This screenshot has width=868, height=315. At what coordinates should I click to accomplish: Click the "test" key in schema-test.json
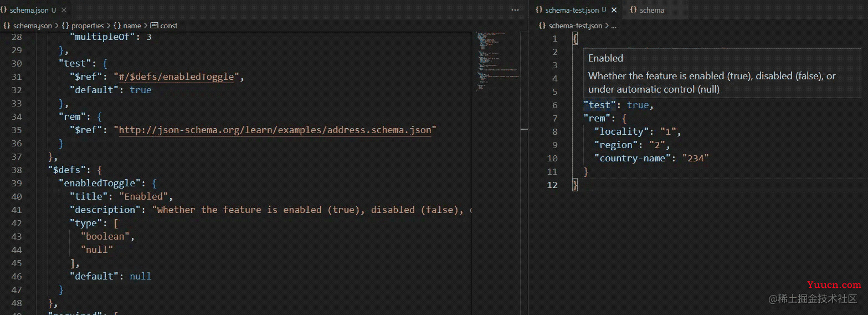(600, 105)
